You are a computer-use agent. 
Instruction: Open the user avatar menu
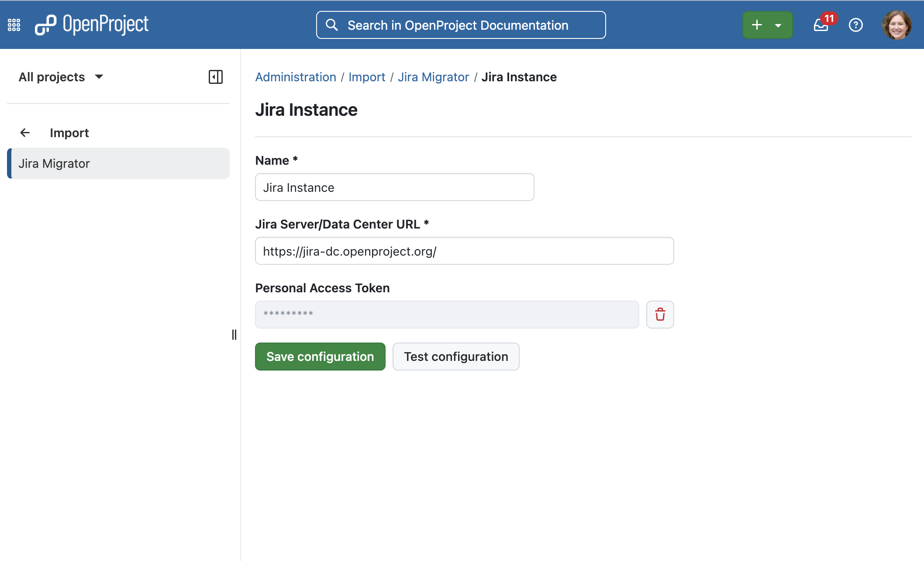897,25
